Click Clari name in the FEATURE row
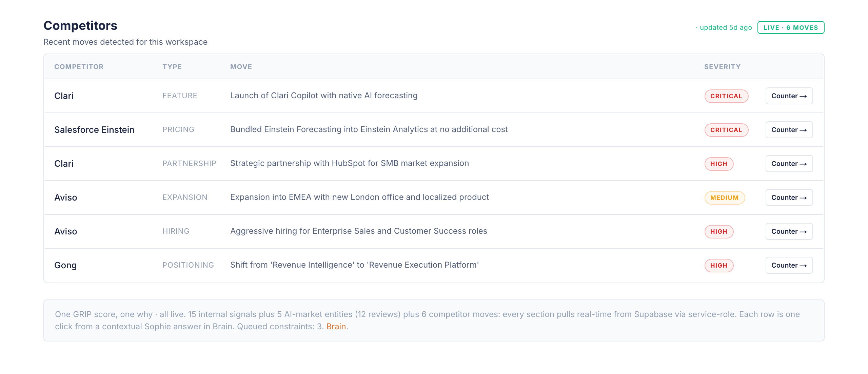Viewport: 868px width, 374px height. [64, 96]
